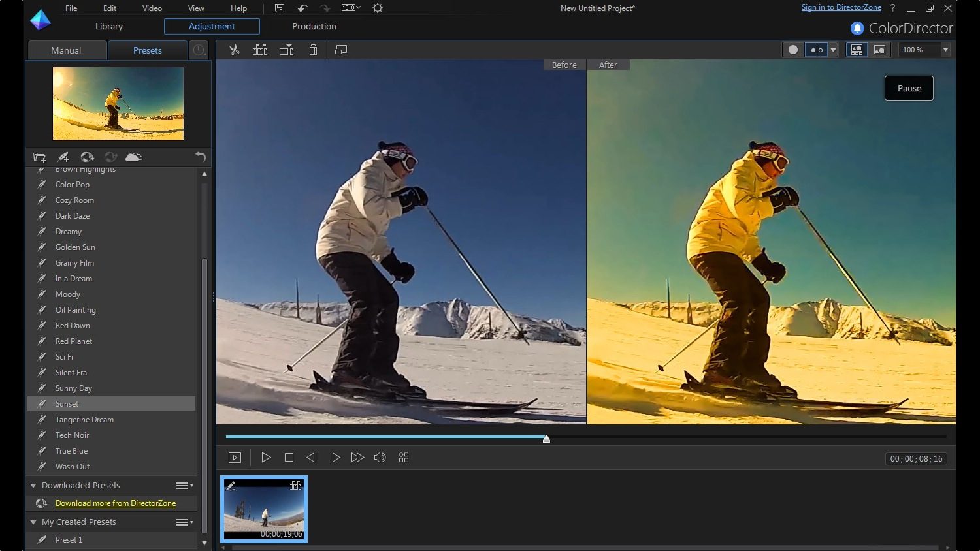Create a new preset folder icon

tap(39, 157)
